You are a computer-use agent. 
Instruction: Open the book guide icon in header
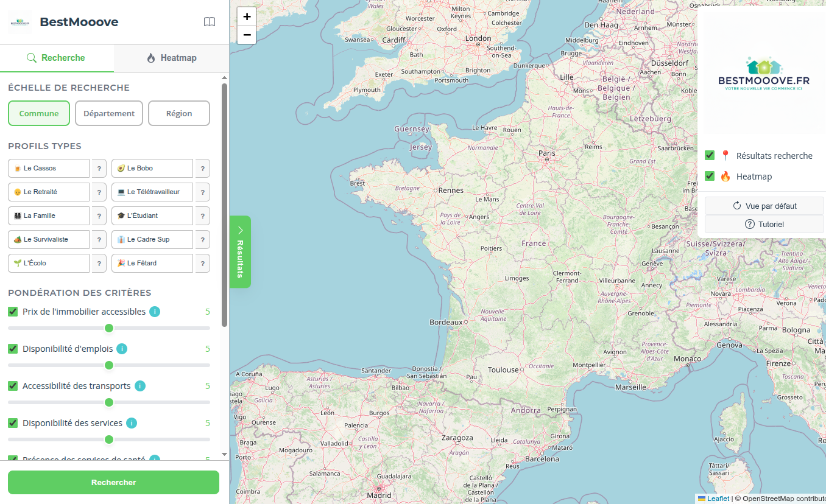point(209,22)
